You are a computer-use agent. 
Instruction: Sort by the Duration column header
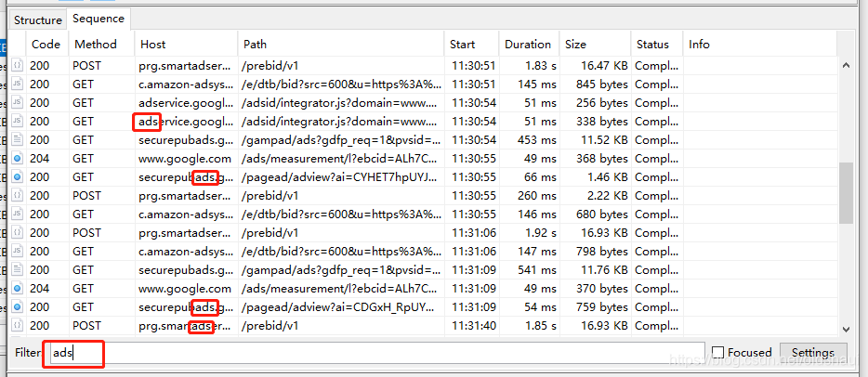[529, 45]
